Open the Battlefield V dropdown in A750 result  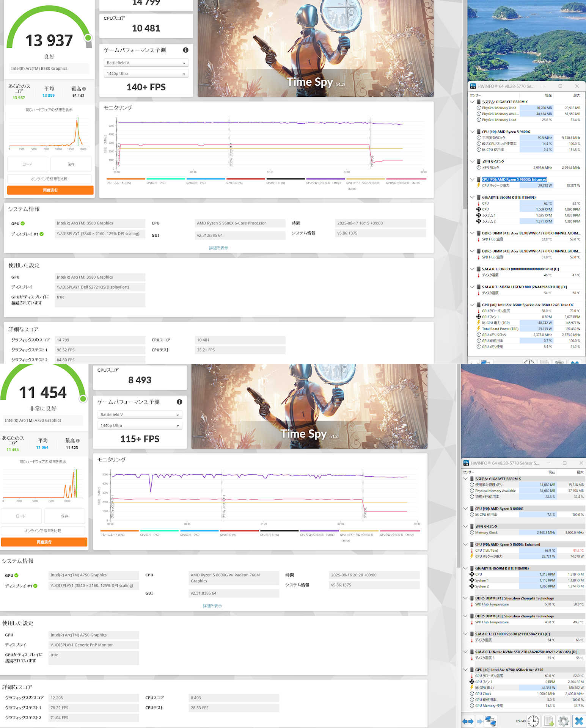140,414
